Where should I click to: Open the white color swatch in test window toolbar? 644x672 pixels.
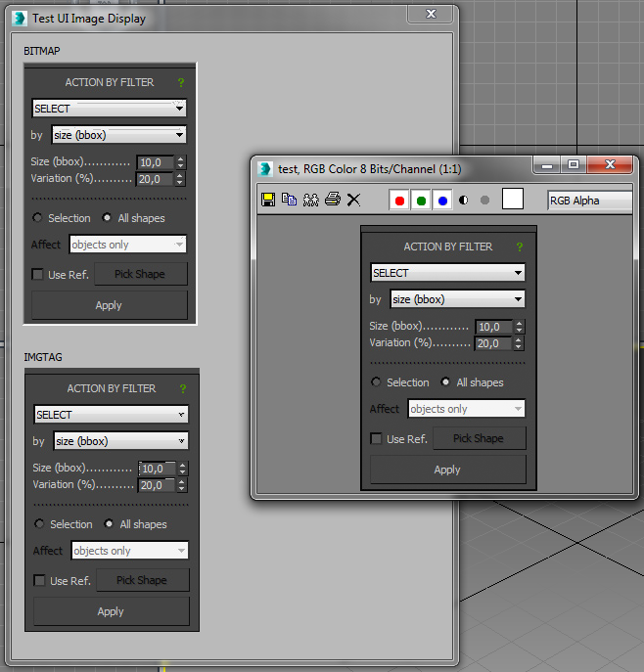pyautogui.click(x=513, y=199)
